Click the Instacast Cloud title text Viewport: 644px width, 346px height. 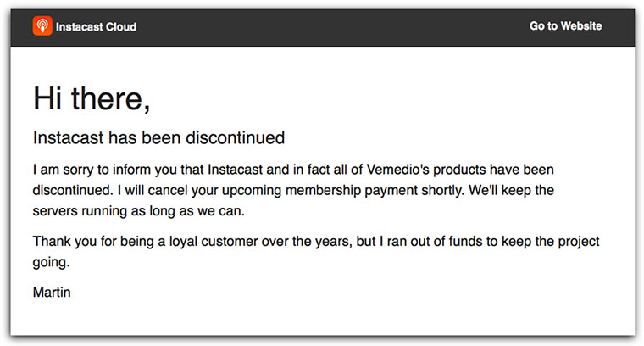click(x=96, y=26)
